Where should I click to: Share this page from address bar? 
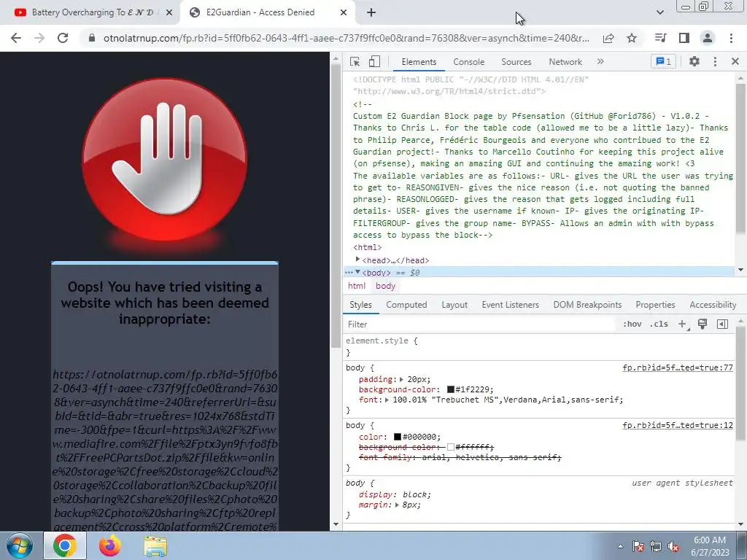608,39
